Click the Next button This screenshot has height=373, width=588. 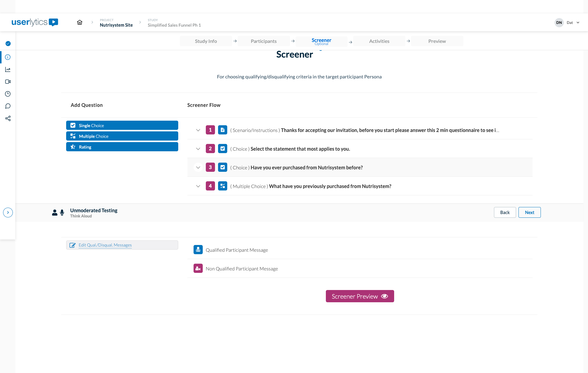(x=530, y=213)
